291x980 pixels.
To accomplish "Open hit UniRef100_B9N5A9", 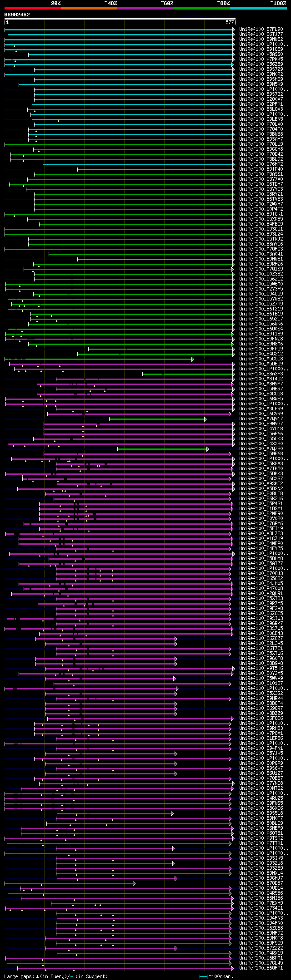I will [x=261, y=84].
